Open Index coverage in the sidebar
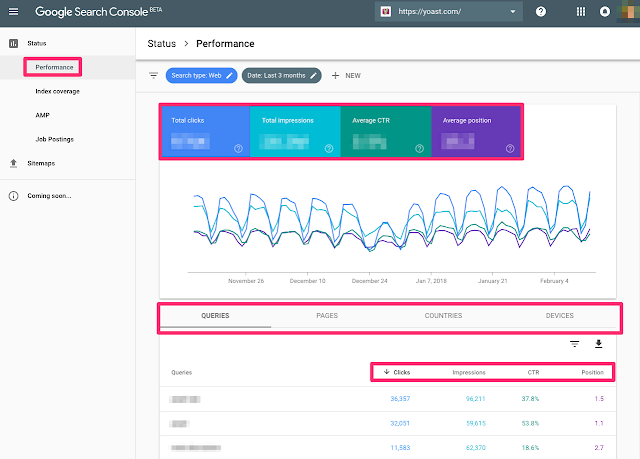The width and height of the screenshot is (640, 459). pos(58,91)
